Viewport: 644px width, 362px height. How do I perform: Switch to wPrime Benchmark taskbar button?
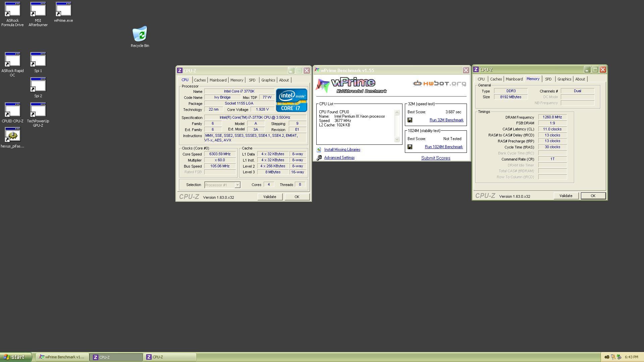(62, 357)
